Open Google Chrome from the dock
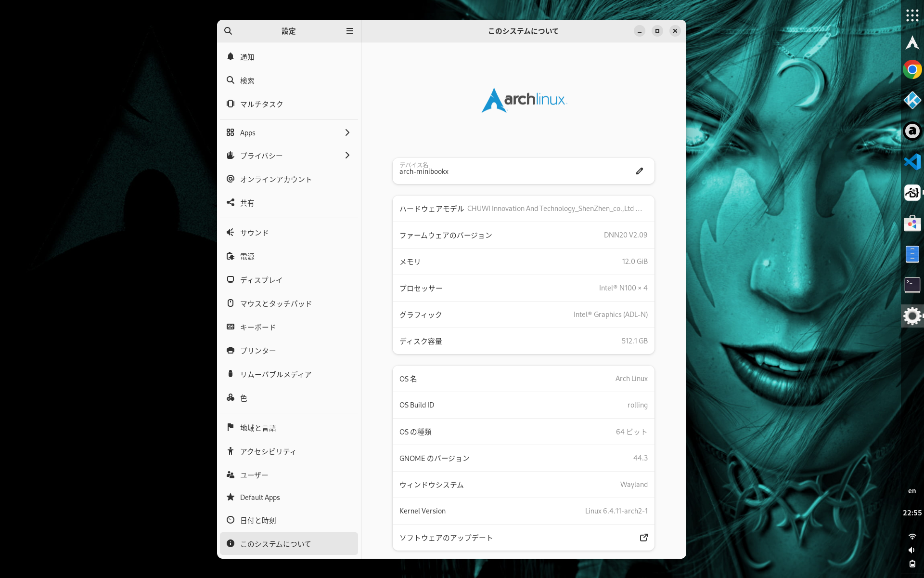Image resolution: width=924 pixels, height=578 pixels. click(x=912, y=69)
